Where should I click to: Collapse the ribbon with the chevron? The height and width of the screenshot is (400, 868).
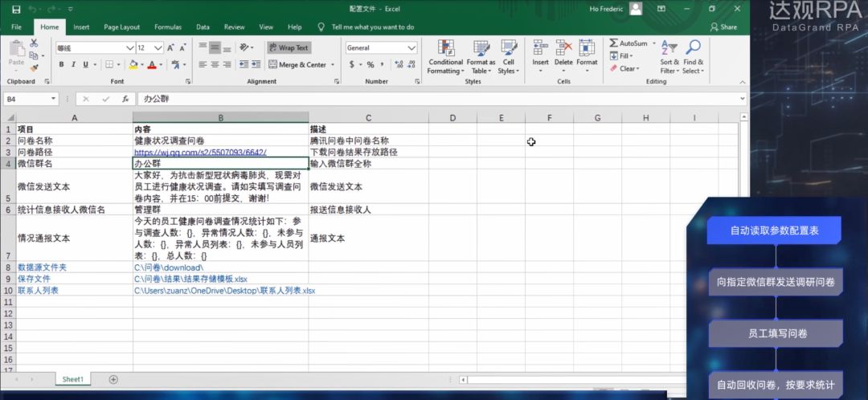[743, 81]
